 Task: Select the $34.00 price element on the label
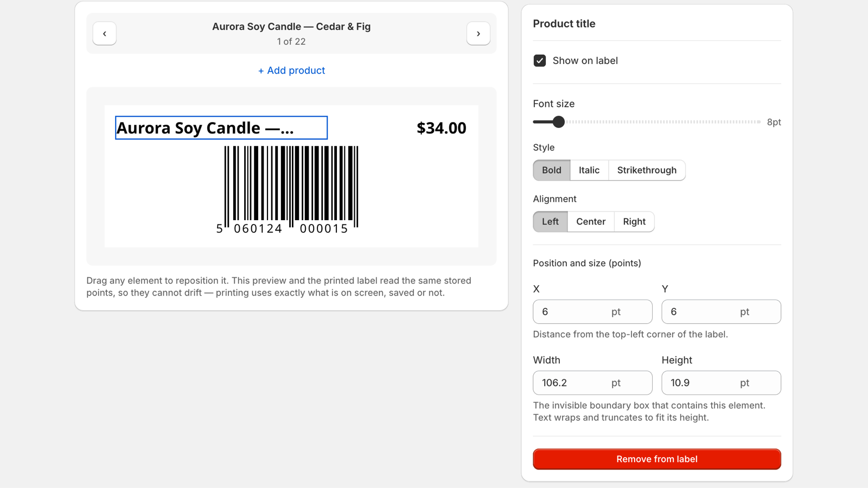coord(441,128)
